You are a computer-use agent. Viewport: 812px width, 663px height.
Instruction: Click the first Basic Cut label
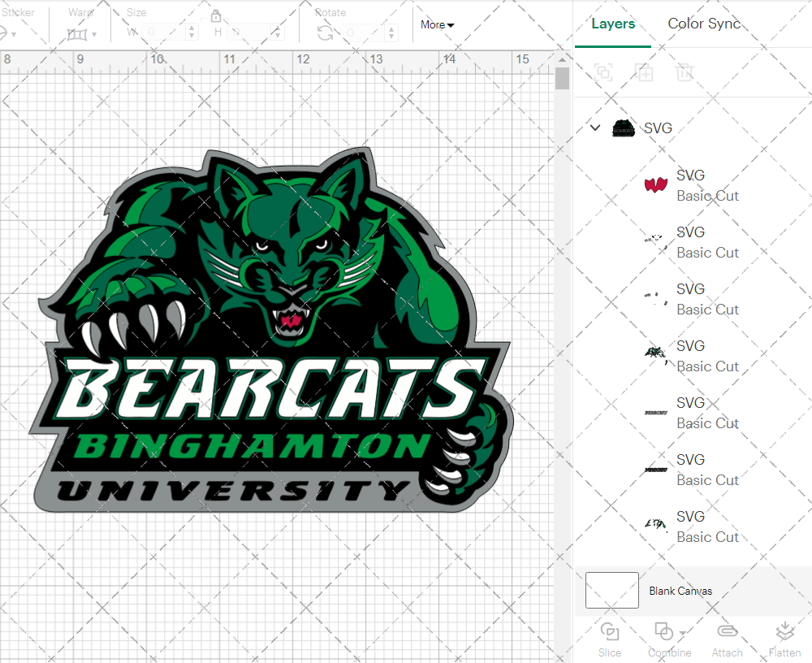[707, 196]
